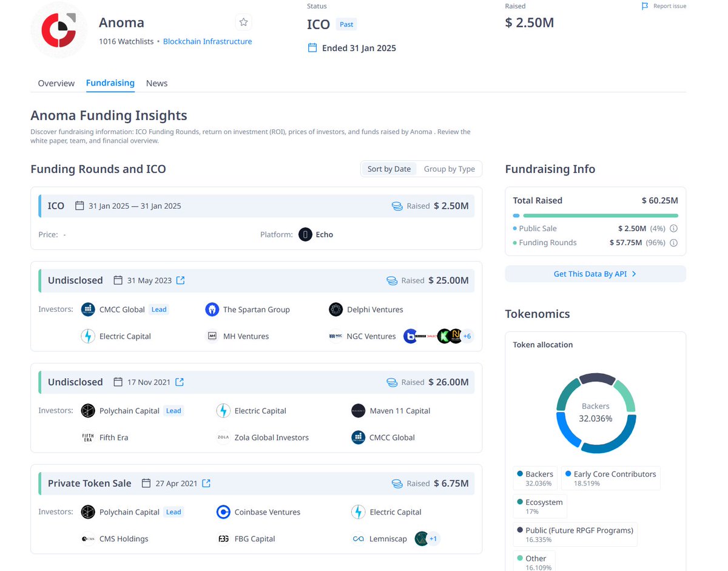Click the Private Token Sale round header
Image resolution: width=728 pixels, height=571 pixels.
257,483
